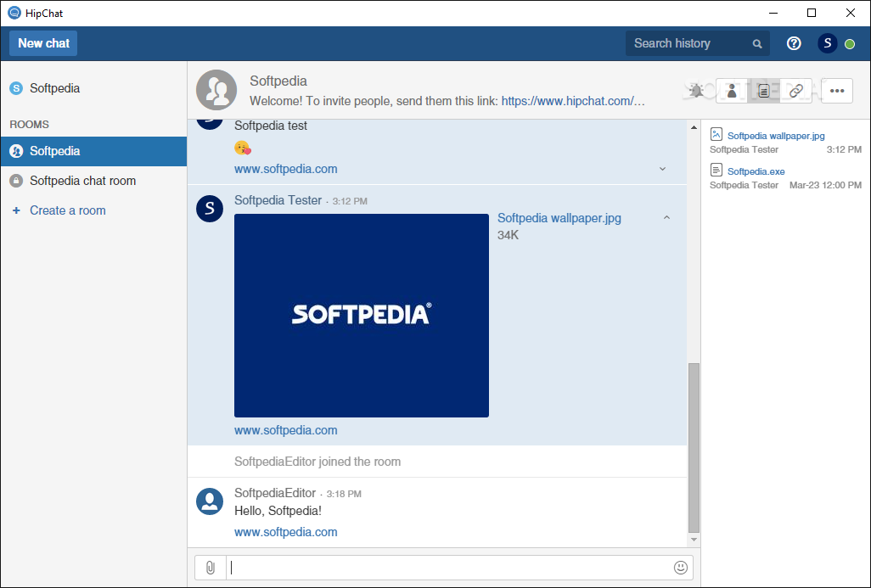Click the green online status indicator
The image size is (871, 588).
[x=850, y=44]
